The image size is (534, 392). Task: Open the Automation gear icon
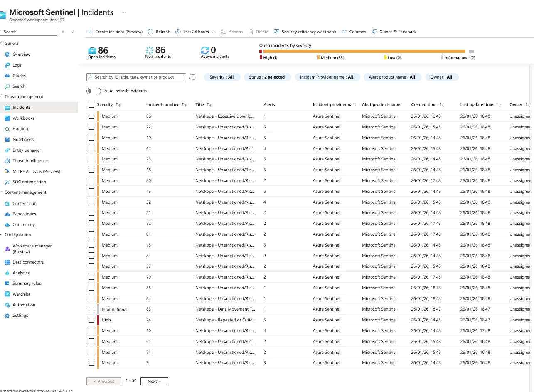click(x=7, y=305)
